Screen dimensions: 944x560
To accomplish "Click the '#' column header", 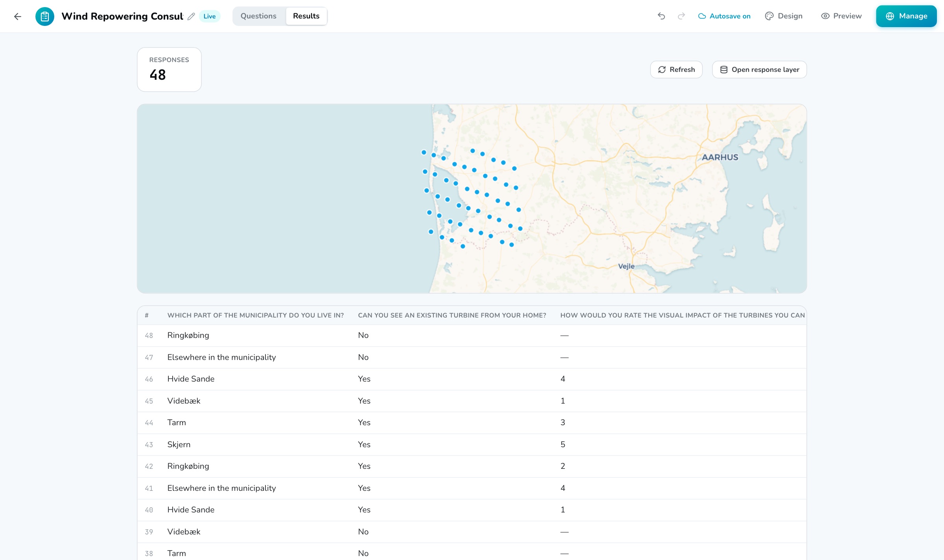I will tap(147, 315).
